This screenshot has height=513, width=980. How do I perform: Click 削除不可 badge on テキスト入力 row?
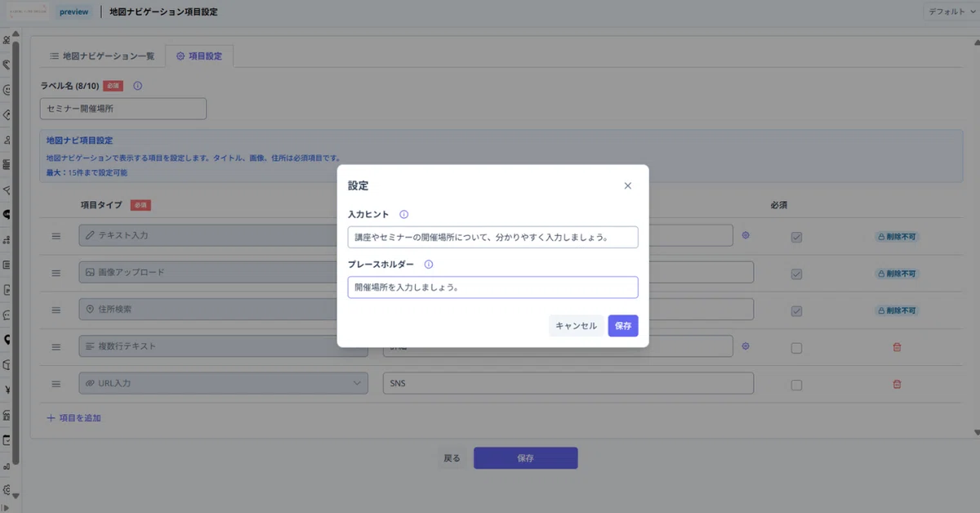click(x=897, y=237)
